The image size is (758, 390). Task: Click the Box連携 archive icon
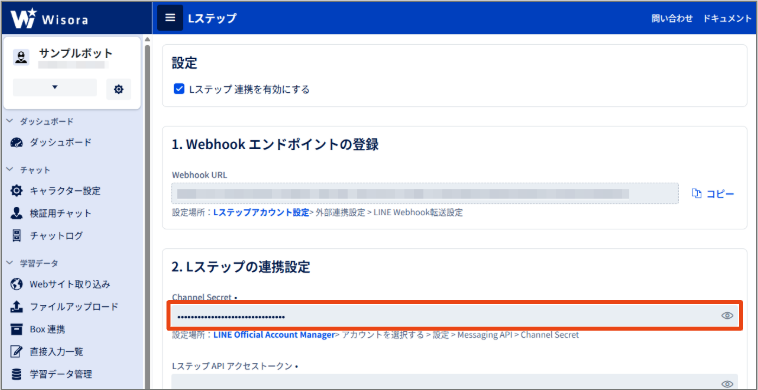pos(16,329)
